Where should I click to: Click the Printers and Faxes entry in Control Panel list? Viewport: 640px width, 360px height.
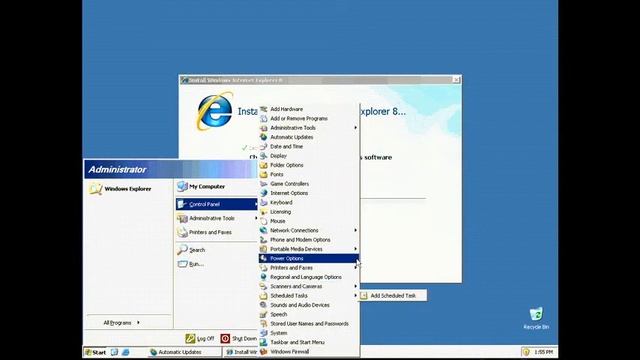pos(309,268)
